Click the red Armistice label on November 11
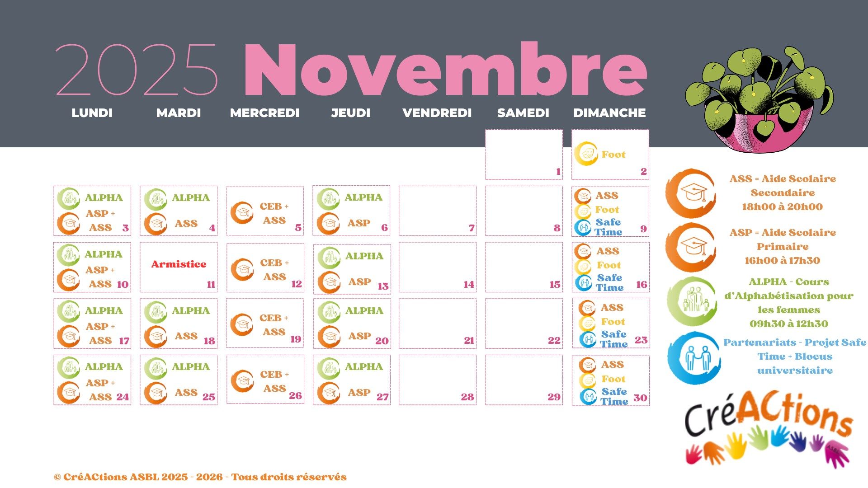This screenshot has width=868, height=488. pos(179,264)
